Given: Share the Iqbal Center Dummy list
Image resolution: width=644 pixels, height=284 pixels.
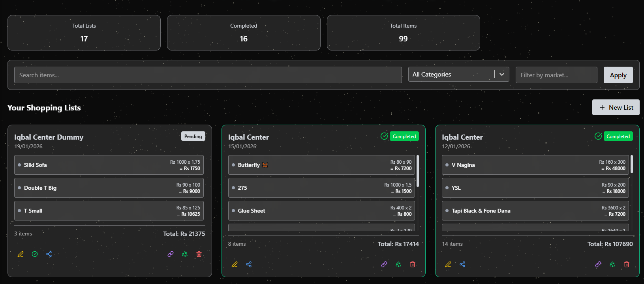Looking at the screenshot, I should (x=49, y=254).
